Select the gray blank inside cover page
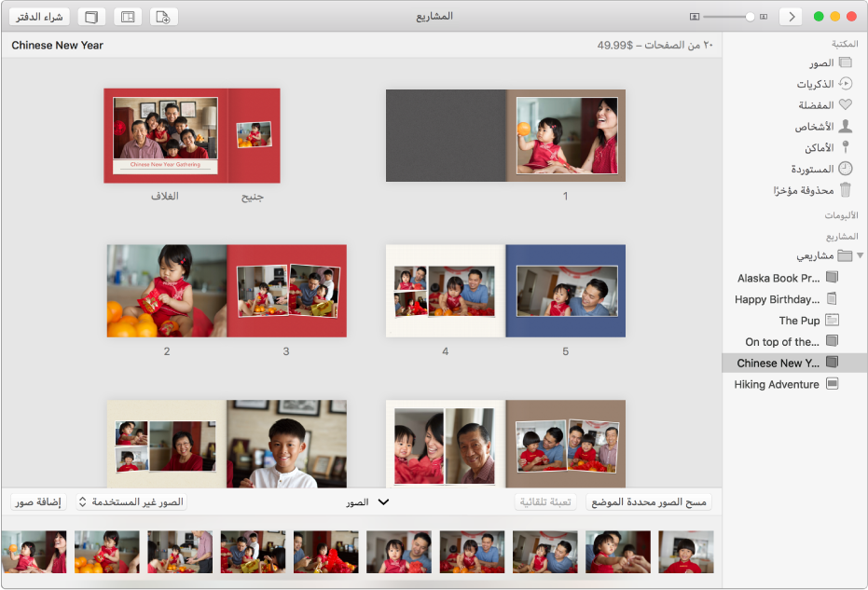This screenshot has width=868, height=590. [446, 135]
